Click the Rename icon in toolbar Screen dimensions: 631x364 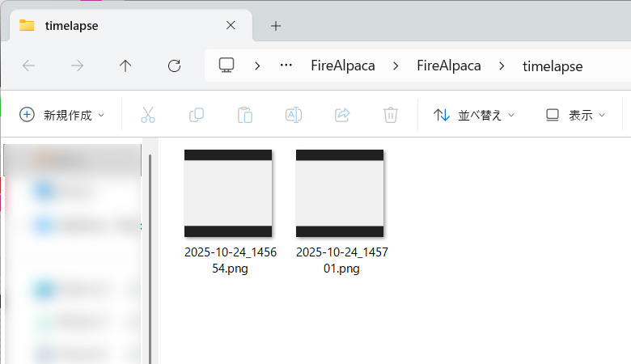pos(293,115)
